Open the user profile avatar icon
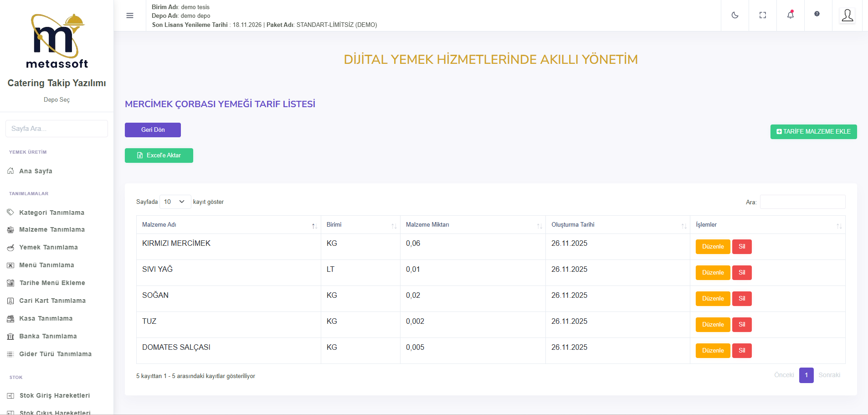This screenshot has height=415, width=868. click(847, 16)
